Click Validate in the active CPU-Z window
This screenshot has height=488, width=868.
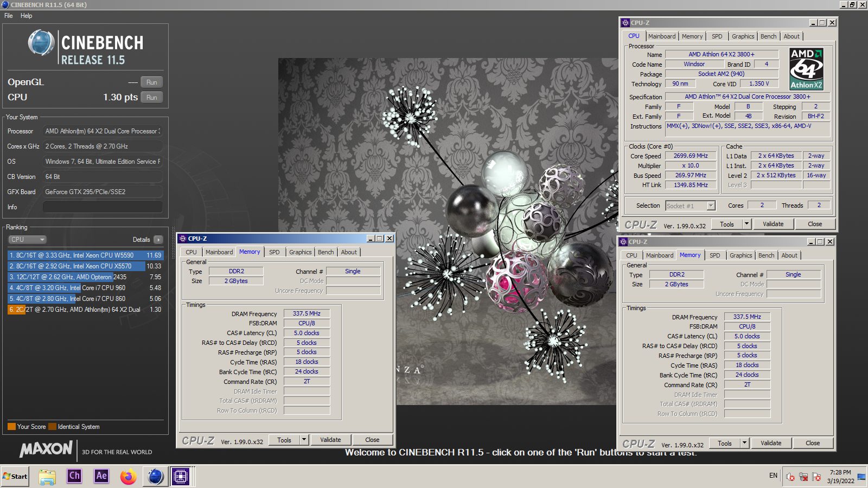point(330,440)
